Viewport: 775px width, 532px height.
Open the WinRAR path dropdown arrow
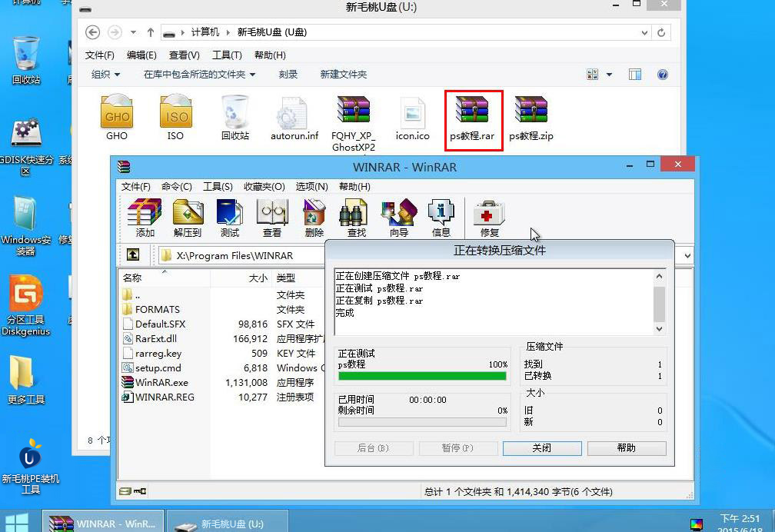click(687, 255)
